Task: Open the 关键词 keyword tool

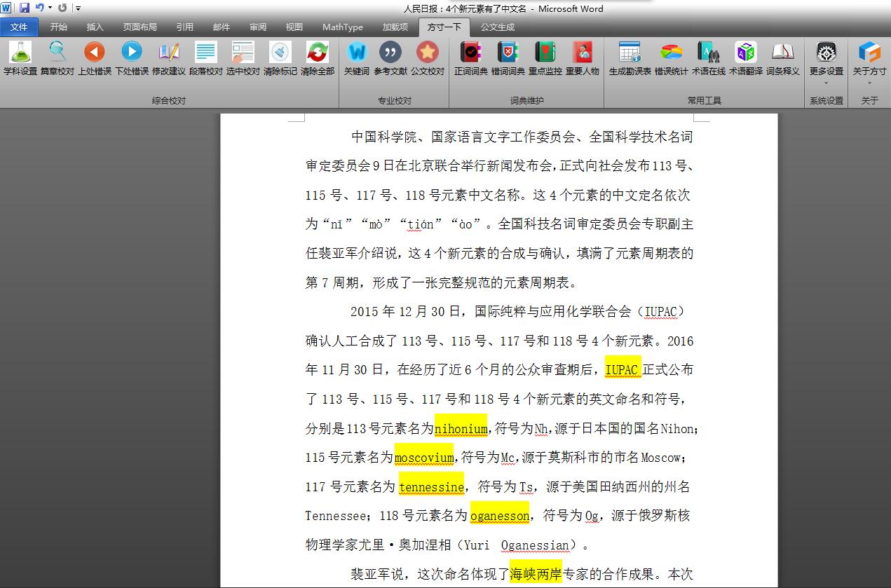Action: point(356,53)
